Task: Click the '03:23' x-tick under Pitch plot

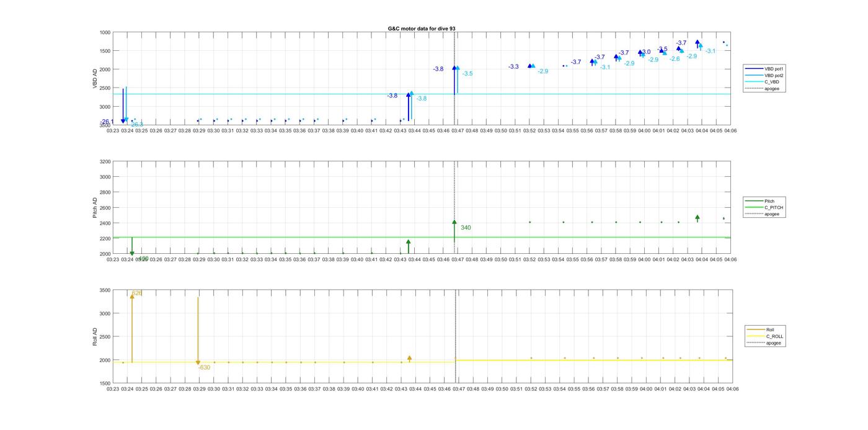Action: point(113,260)
